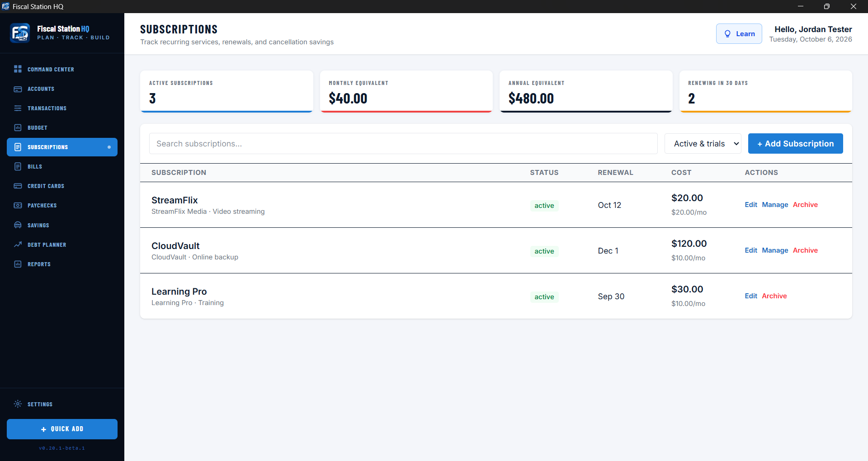Viewport: 868px width, 461px height.
Task: Click the v0.20.1-beta.1 version label
Action: [62, 448]
